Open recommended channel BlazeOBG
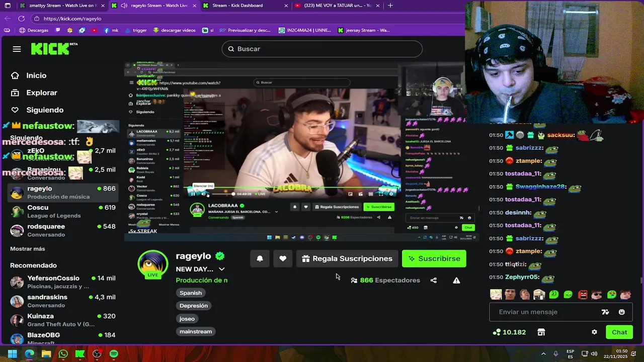644x362 pixels. pyautogui.click(x=63, y=338)
